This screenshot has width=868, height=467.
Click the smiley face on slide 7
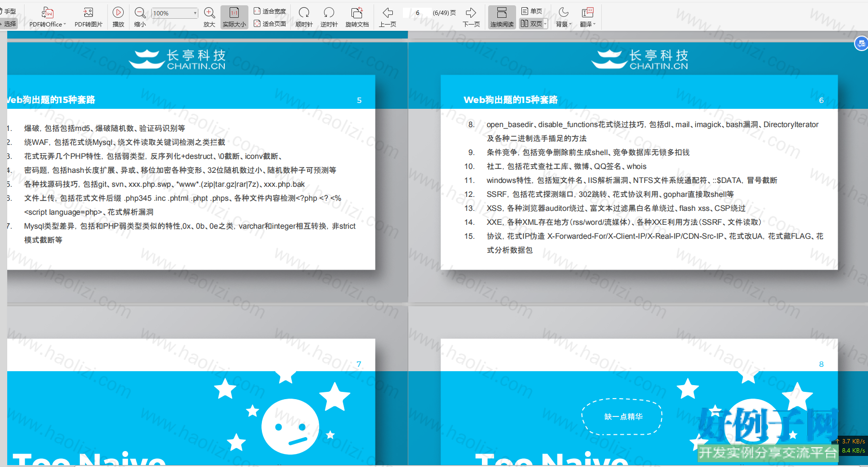click(x=290, y=427)
